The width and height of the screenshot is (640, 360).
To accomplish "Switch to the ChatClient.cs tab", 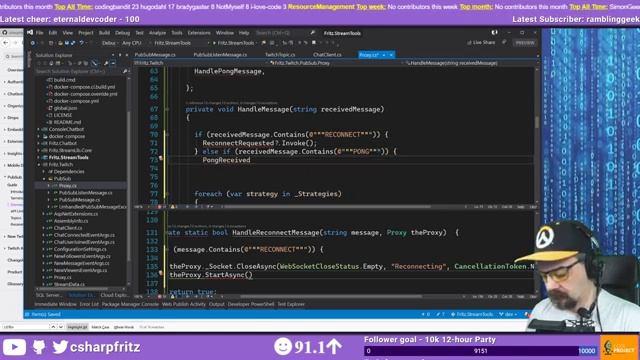I will click(327, 55).
